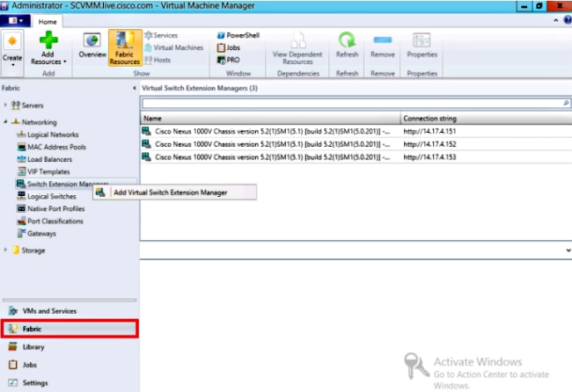The width and height of the screenshot is (572, 392).
Task: Show Hosts in the ribbon
Action: [x=158, y=60]
